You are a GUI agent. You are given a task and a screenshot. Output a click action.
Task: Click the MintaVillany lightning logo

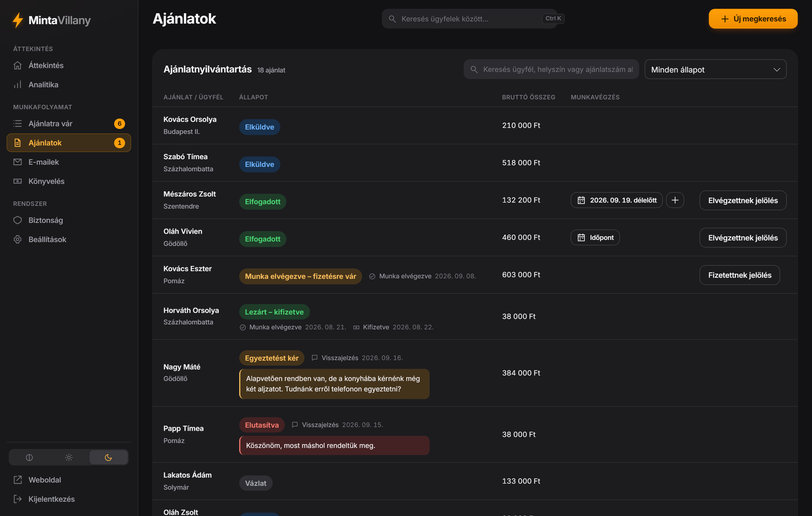click(18, 20)
